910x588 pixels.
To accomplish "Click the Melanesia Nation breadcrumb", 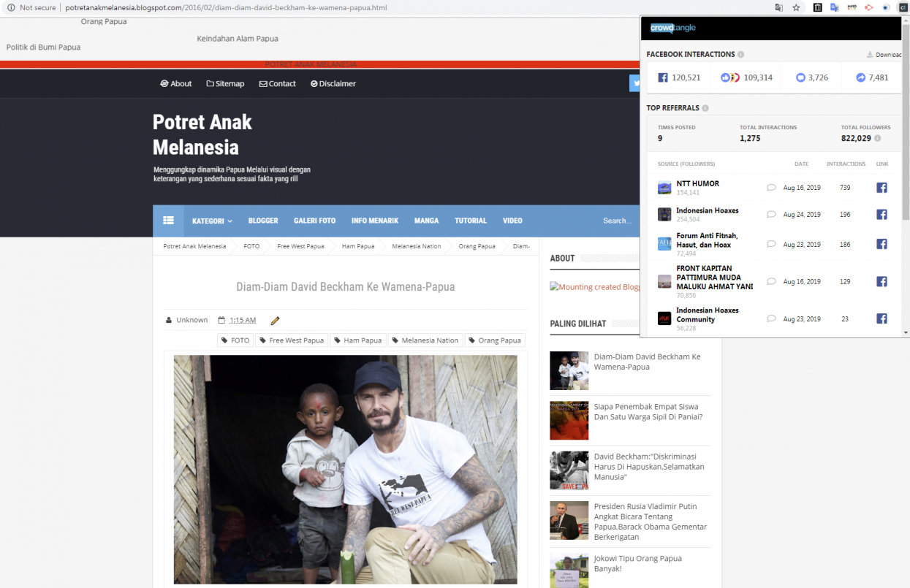I will pyautogui.click(x=417, y=246).
